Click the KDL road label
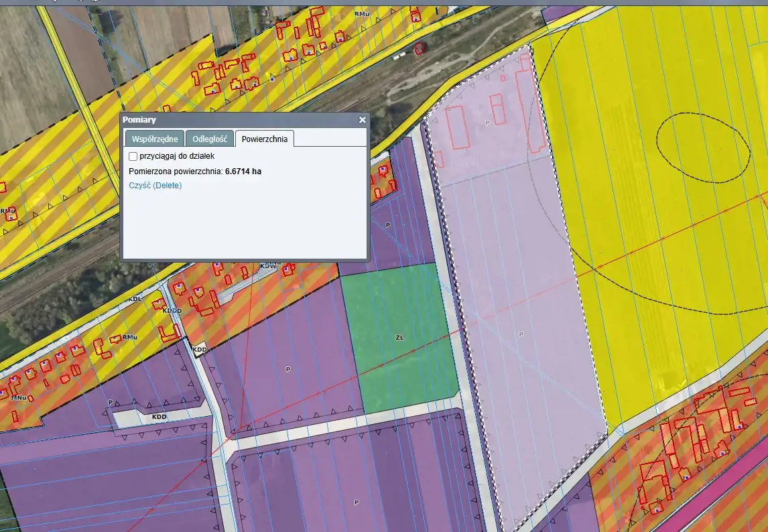768x532 pixels. [135, 299]
